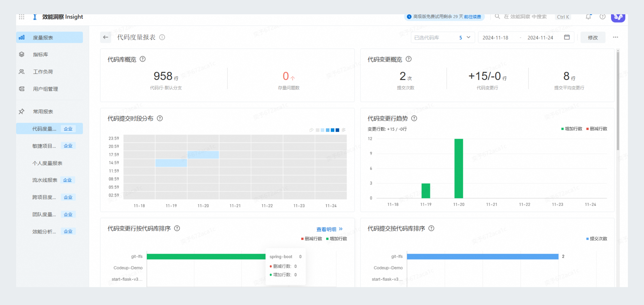Toggle 删减行数 legend in trend chart

(597, 129)
